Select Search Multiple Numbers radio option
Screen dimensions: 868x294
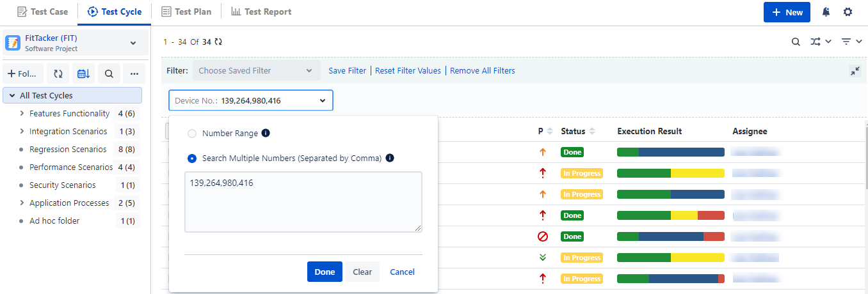point(191,158)
